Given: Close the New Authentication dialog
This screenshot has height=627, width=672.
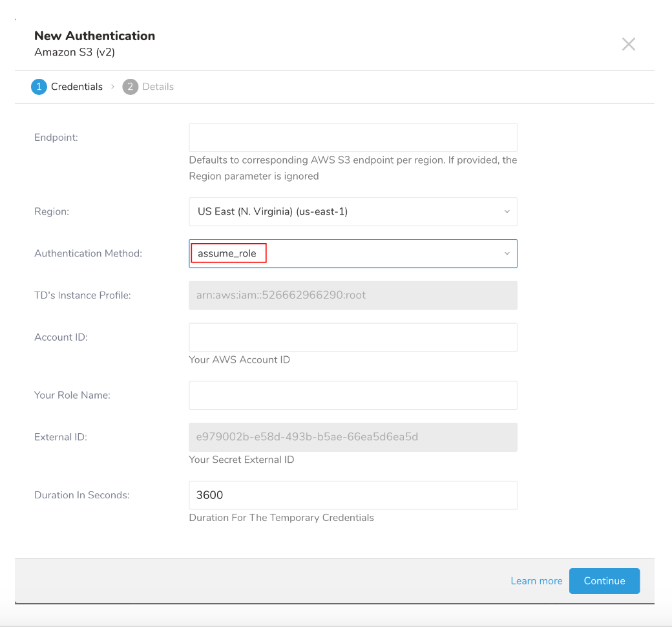Looking at the screenshot, I should [628, 44].
